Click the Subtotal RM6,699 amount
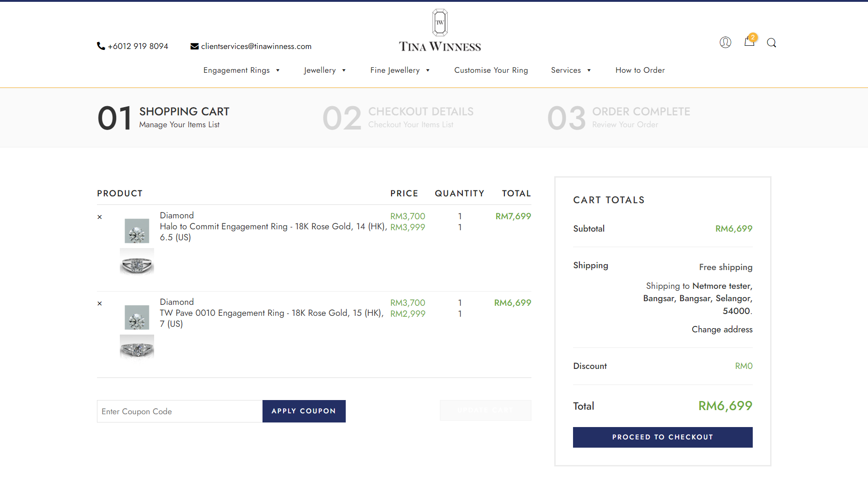Image resolution: width=868 pixels, height=498 pixels. [734, 228]
